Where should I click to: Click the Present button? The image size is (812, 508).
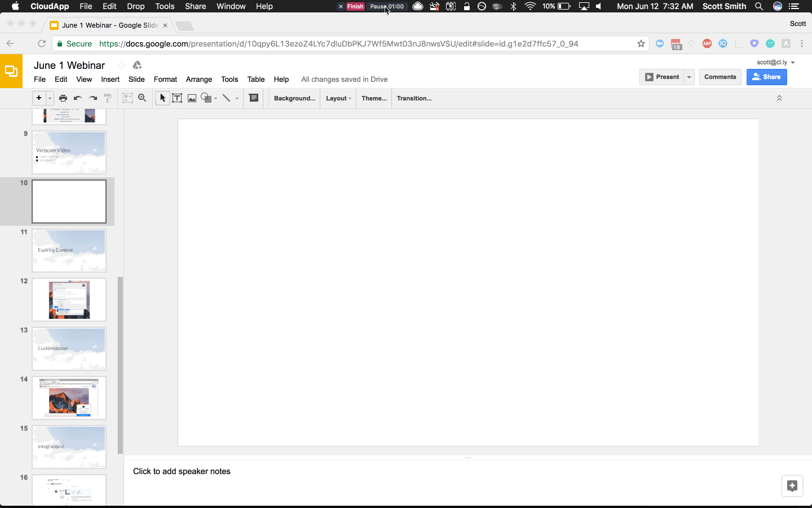click(662, 77)
